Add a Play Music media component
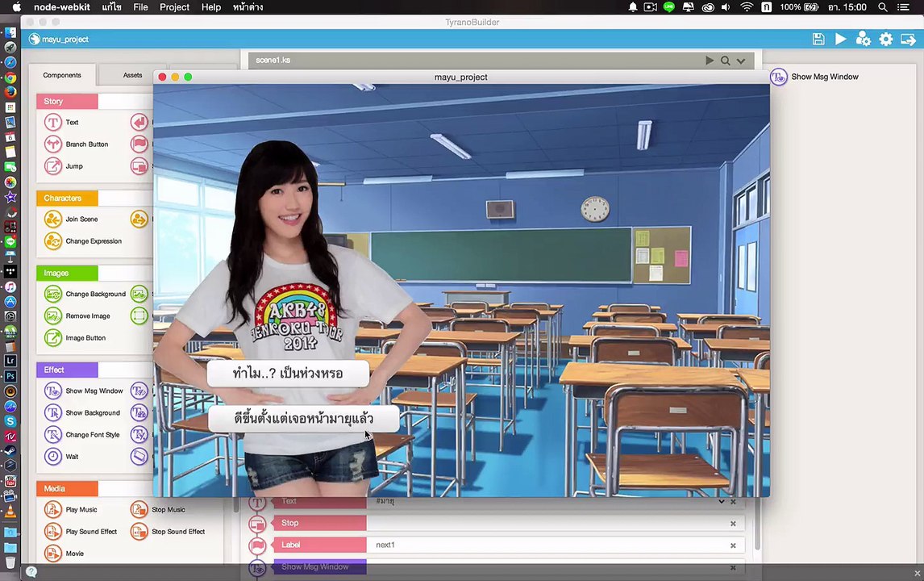 [71, 510]
